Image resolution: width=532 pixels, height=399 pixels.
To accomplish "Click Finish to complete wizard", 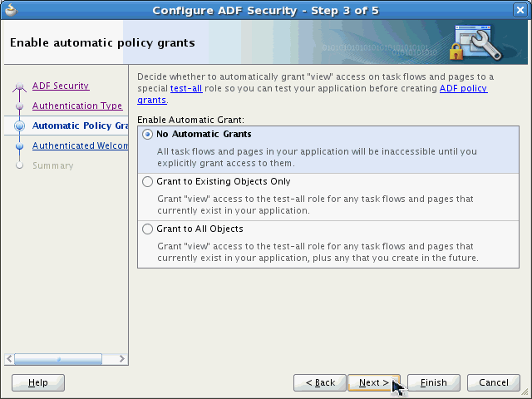I will click(434, 382).
